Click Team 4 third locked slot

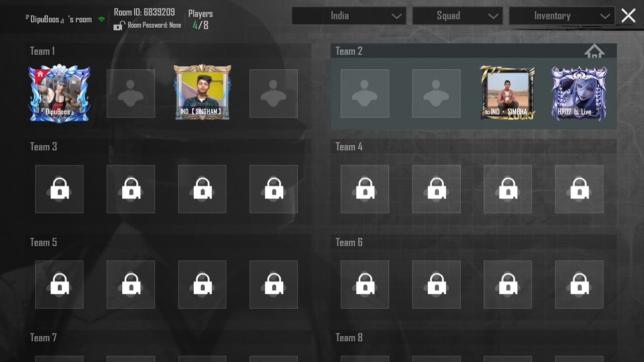click(508, 189)
